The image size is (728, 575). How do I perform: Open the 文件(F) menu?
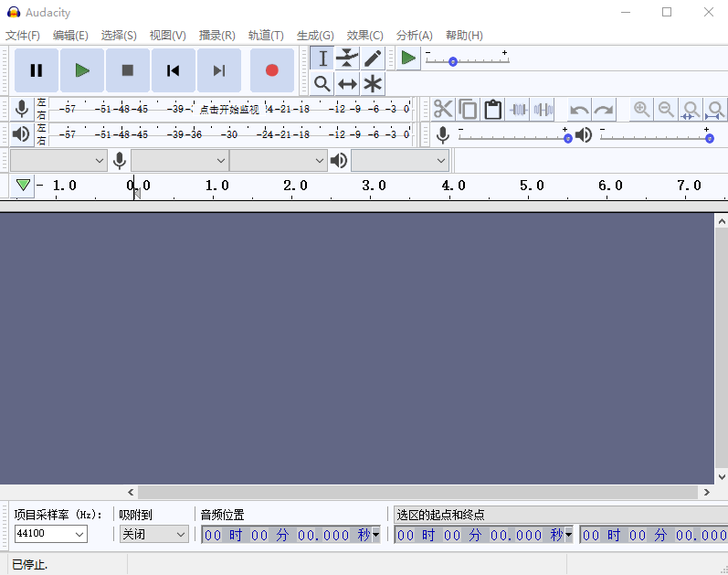(23, 35)
